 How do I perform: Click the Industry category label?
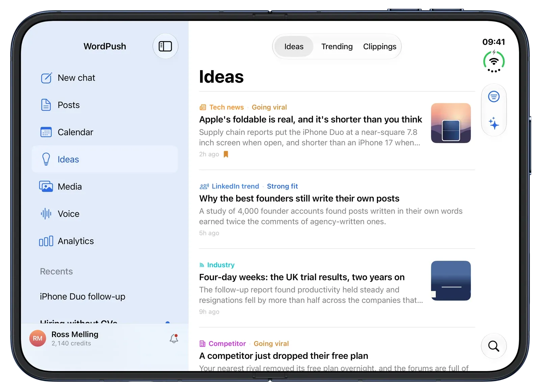[221, 265]
